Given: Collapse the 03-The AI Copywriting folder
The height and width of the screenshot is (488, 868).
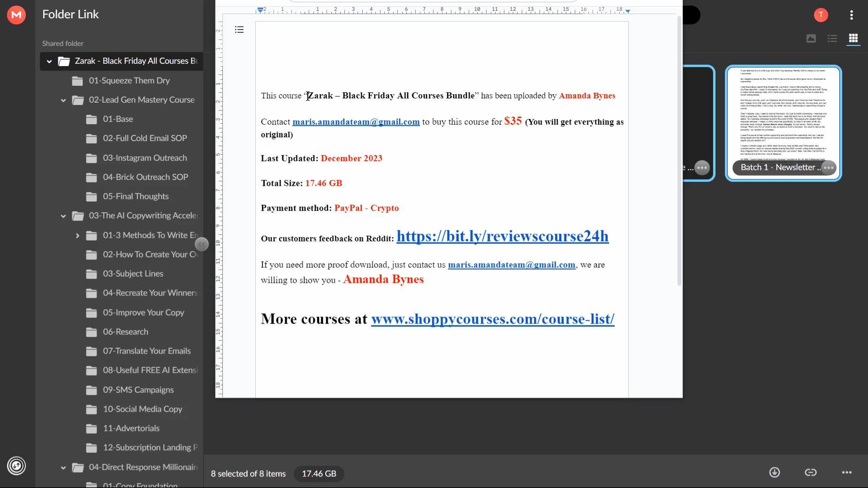Looking at the screenshot, I should pyautogui.click(x=63, y=216).
